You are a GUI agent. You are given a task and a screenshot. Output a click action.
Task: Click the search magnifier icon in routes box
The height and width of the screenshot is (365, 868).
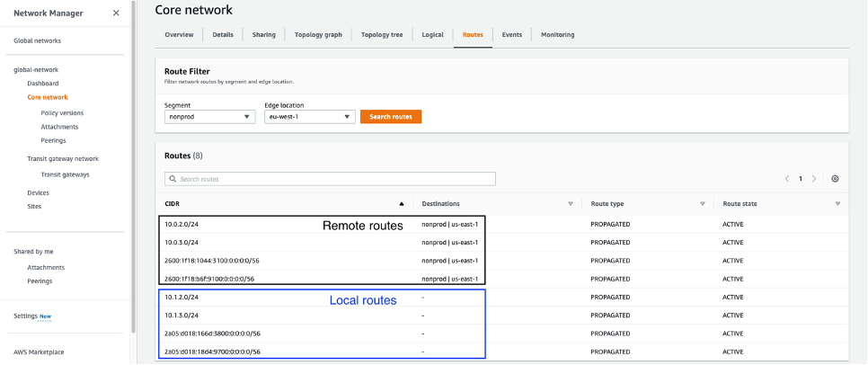point(173,179)
